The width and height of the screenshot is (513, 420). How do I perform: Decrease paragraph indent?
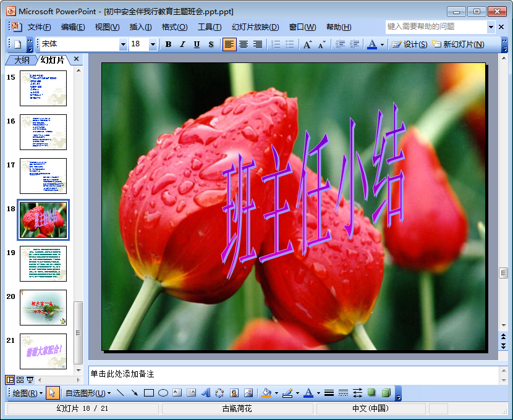(x=341, y=44)
